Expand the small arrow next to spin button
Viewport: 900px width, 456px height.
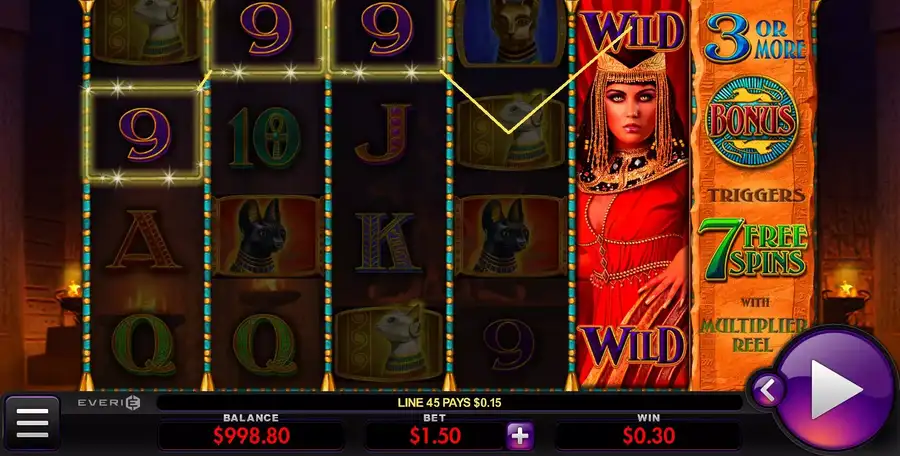click(767, 391)
